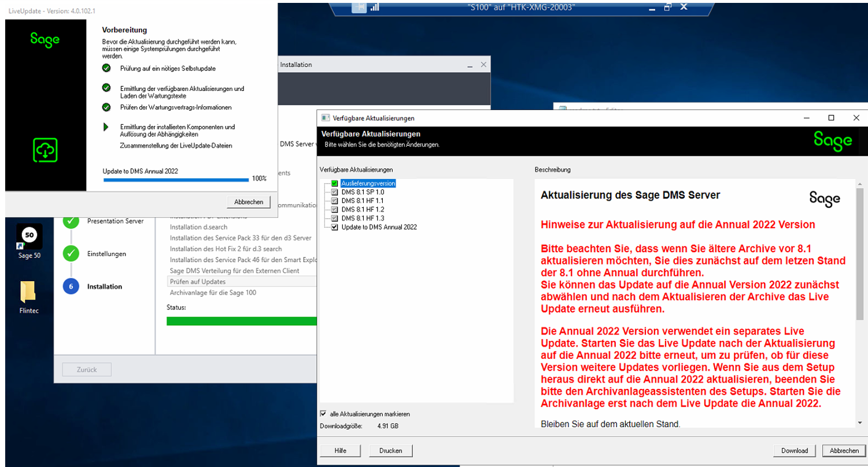
Task: Open the Flintec folder on desktop
Action: (x=29, y=294)
